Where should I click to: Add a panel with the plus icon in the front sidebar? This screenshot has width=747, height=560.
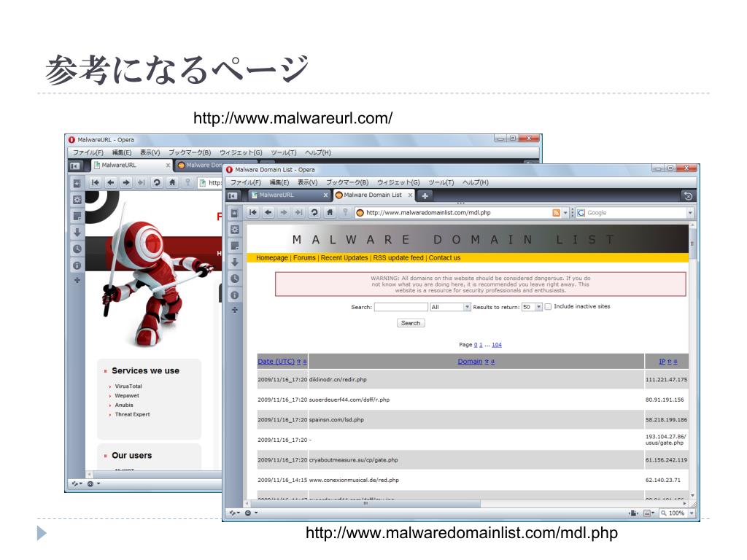click(x=234, y=310)
